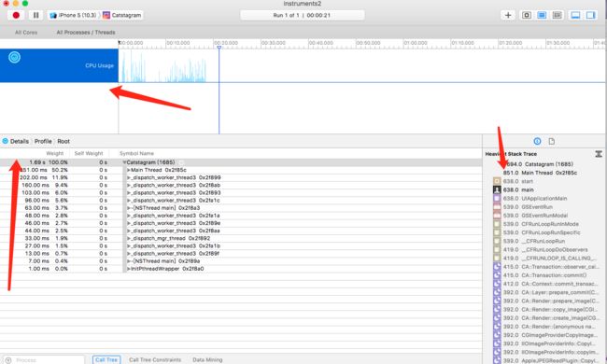Open the Call Tree options button
The width and height of the screenshot is (607, 364).
106,359
